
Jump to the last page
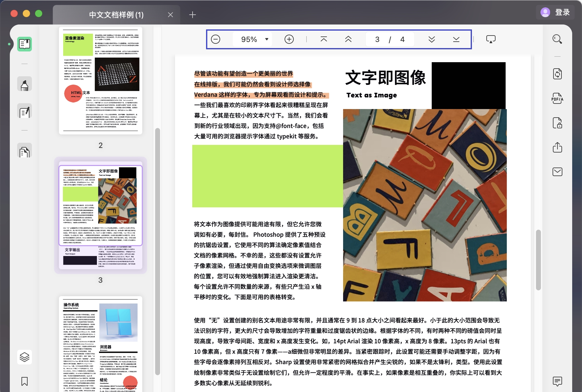456,39
